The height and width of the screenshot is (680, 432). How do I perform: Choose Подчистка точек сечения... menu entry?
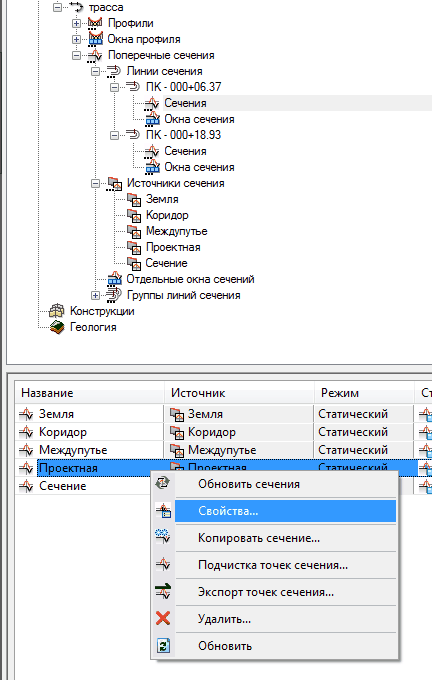pyautogui.click(x=273, y=565)
